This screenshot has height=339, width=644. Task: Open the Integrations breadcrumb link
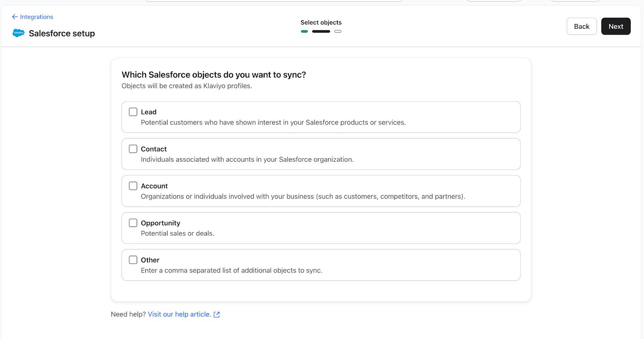pos(37,17)
